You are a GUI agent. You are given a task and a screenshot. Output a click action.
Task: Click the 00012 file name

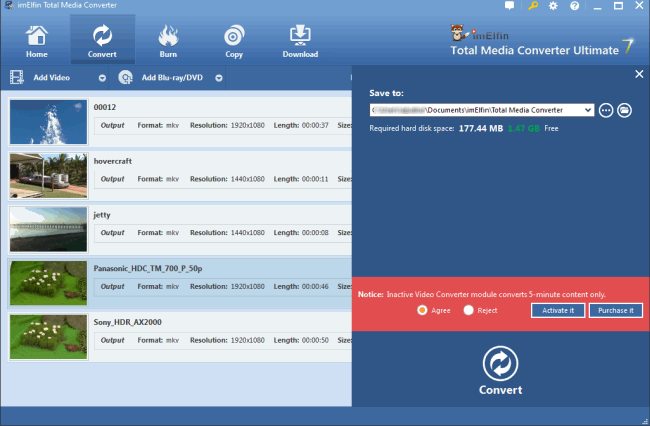[105, 107]
